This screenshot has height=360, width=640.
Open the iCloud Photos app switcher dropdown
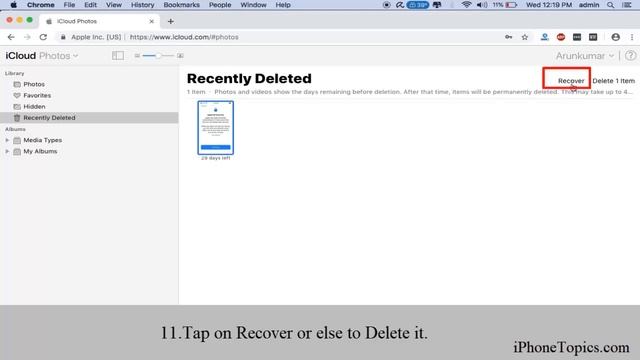click(x=42, y=56)
